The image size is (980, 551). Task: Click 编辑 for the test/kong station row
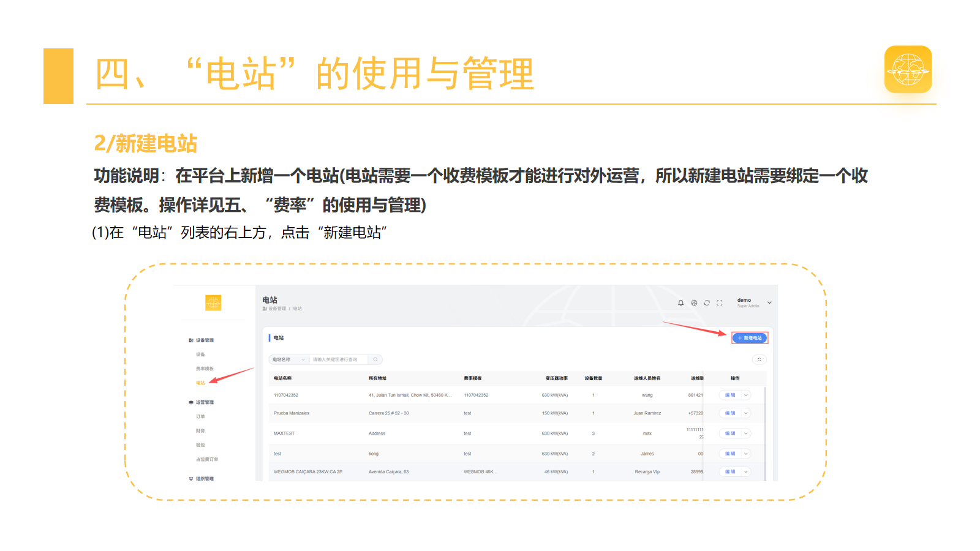pyautogui.click(x=730, y=454)
